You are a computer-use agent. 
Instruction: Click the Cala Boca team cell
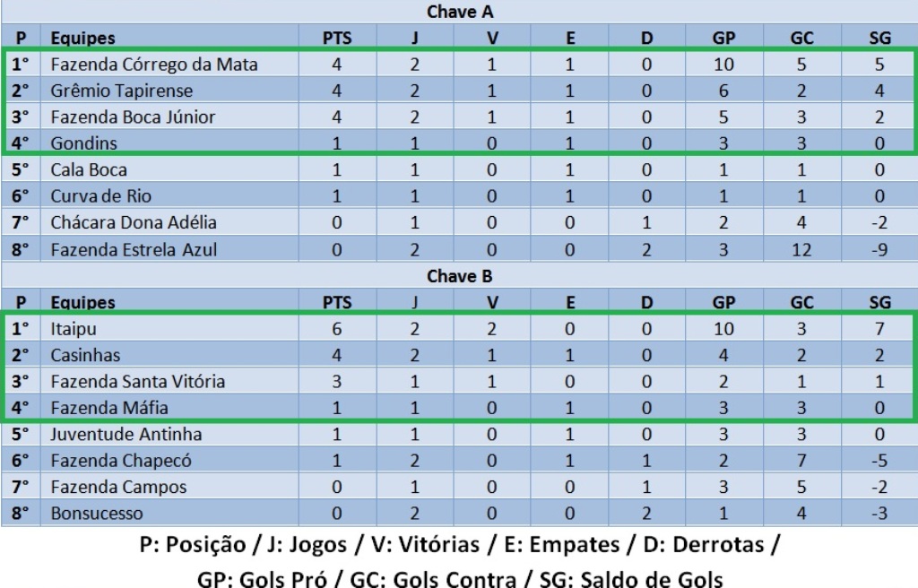89,169
